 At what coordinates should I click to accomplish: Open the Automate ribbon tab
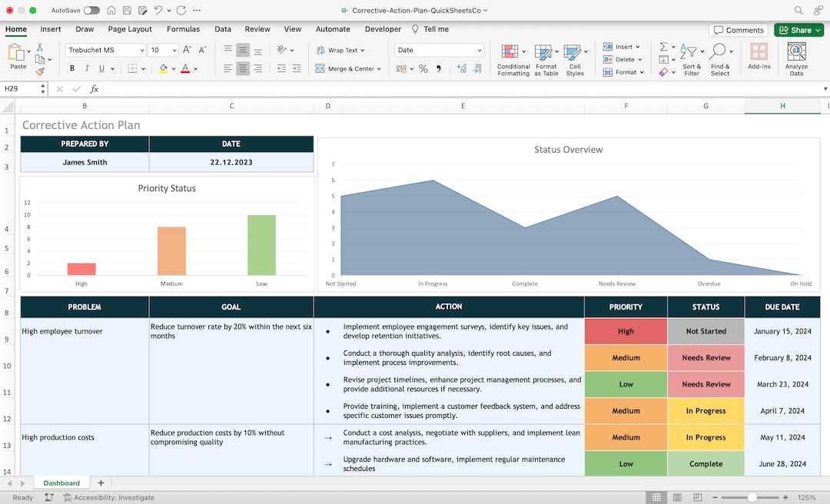[x=333, y=29]
